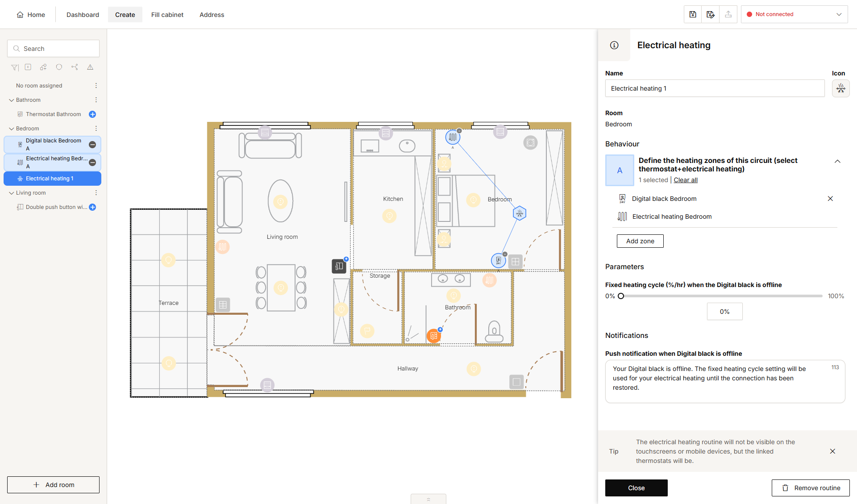
Task: Collapse the Bedroom room group
Action: [x=12, y=129]
